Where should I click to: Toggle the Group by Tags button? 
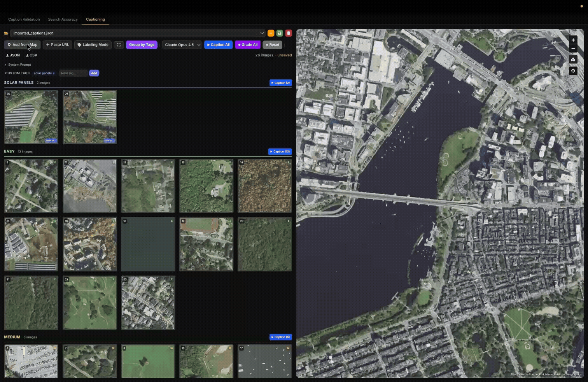click(x=142, y=45)
